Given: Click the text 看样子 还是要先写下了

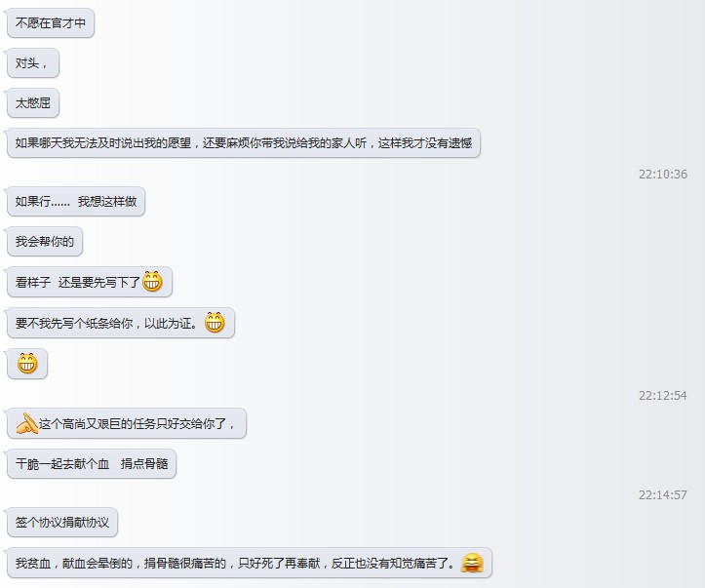Looking at the screenshot, I should 78,283.
